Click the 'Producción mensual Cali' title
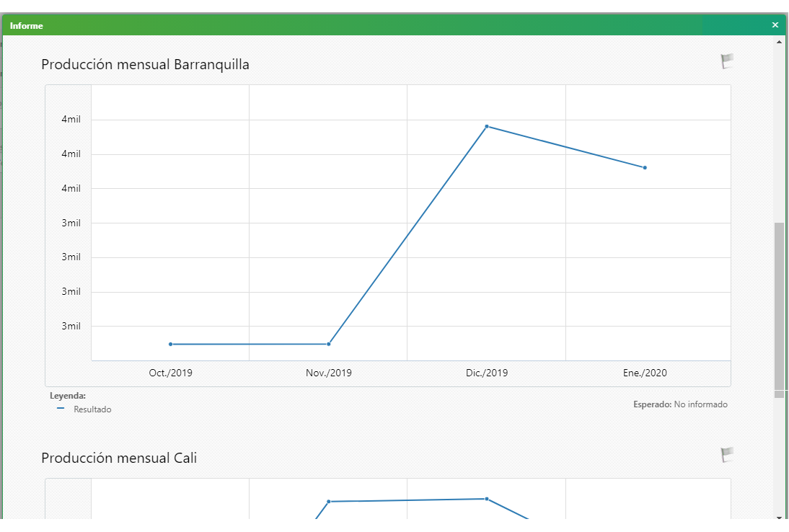Image resolution: width=789 pixels, height=532 pixels. (x=119, y=458)
